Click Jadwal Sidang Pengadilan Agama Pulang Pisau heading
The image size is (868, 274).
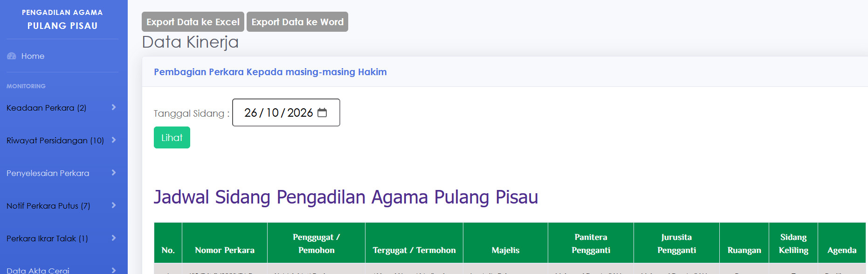(346, 197)
